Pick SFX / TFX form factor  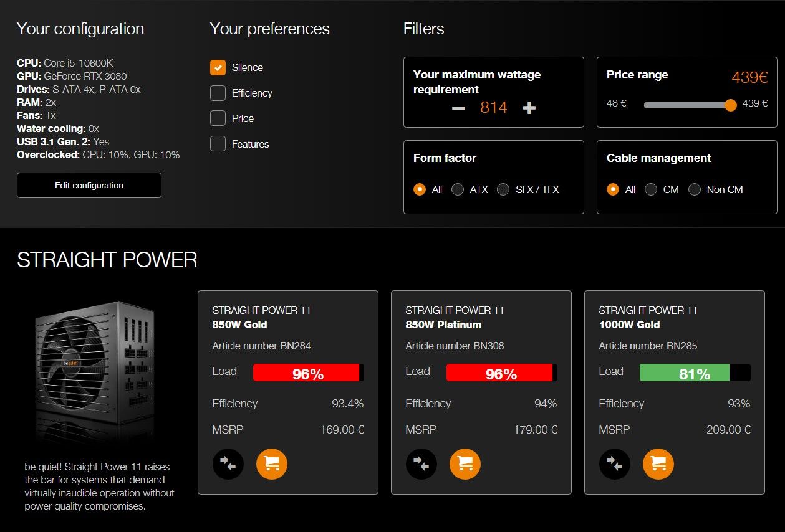pyautogui.click(x=503, y=189)
